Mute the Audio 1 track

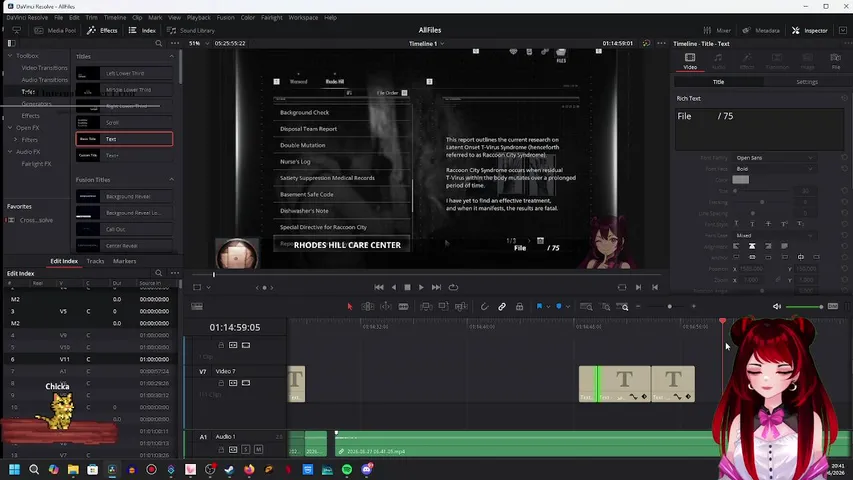click(258, 450)
